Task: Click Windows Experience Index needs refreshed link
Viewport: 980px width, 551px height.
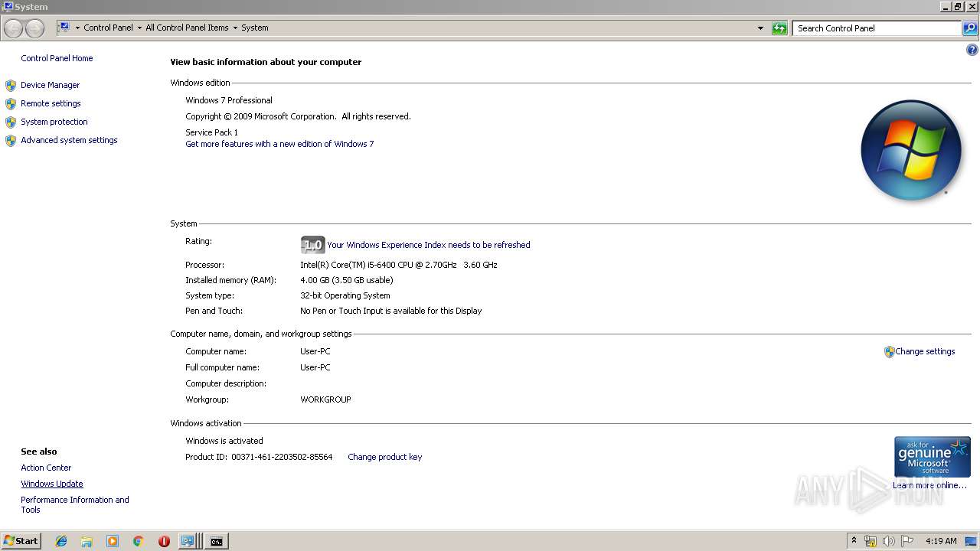Action: (429, 245)
